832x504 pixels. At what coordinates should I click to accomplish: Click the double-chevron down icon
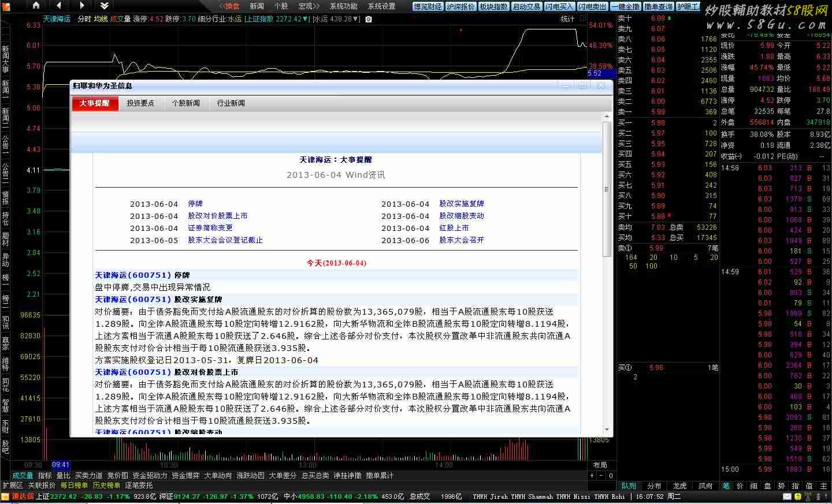point(104,6)
